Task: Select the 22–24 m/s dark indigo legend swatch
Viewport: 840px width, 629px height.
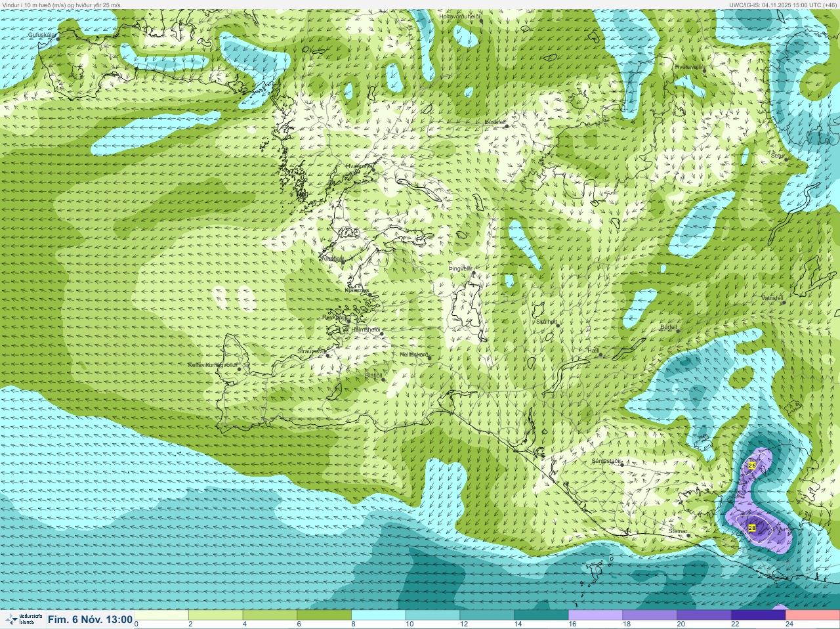Action: (x=759, y=615)
